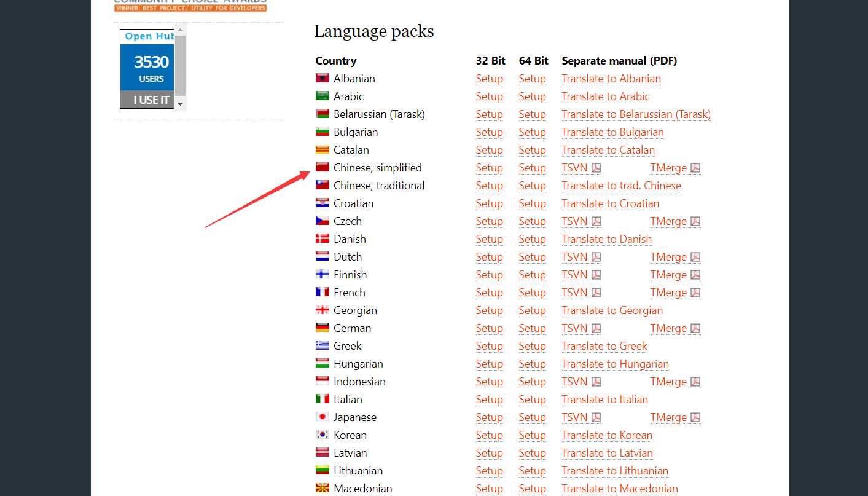Viewport: 868px width, 496px height.
Task: Click the Arabic flag icon
Action: 323,96
